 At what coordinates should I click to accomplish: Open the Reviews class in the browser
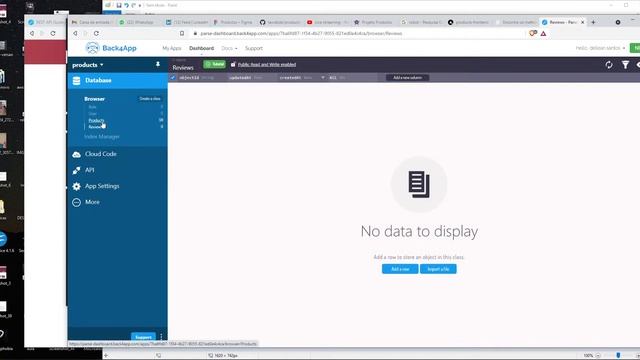(95, 127)
